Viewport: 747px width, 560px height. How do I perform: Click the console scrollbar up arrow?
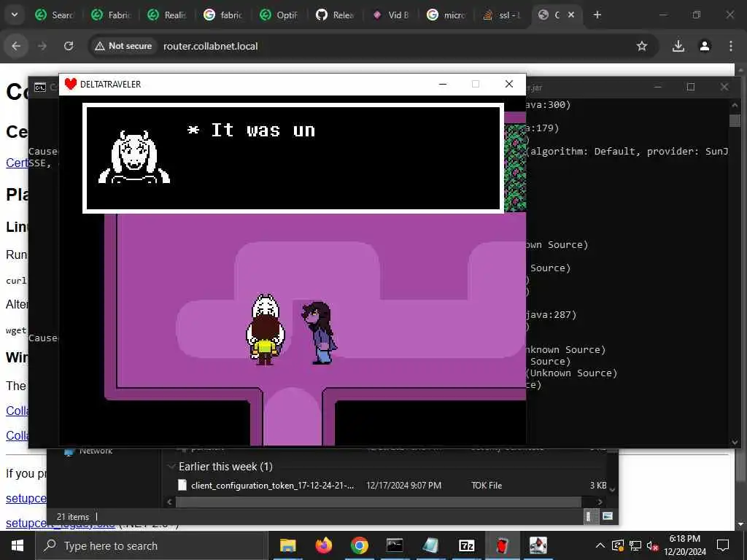pos(735,105)
